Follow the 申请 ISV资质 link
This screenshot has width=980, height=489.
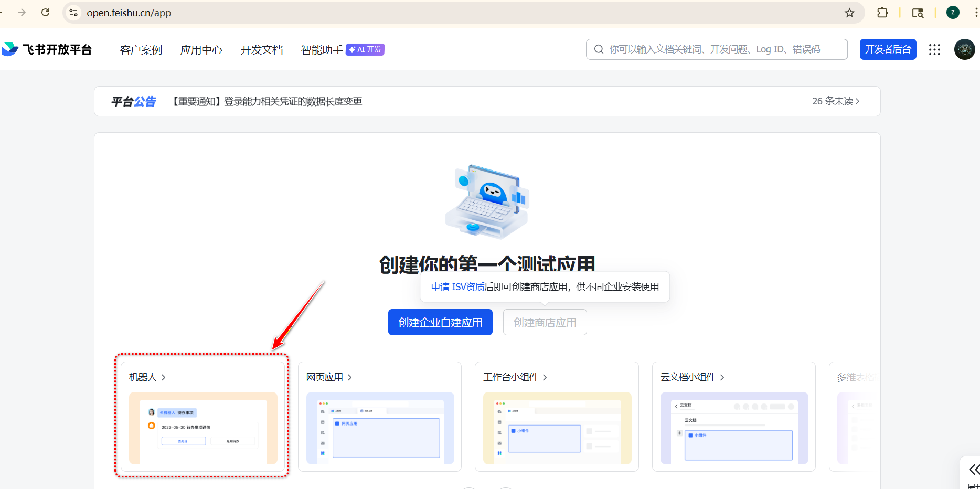pyautogui.click(x=457, y=287)
